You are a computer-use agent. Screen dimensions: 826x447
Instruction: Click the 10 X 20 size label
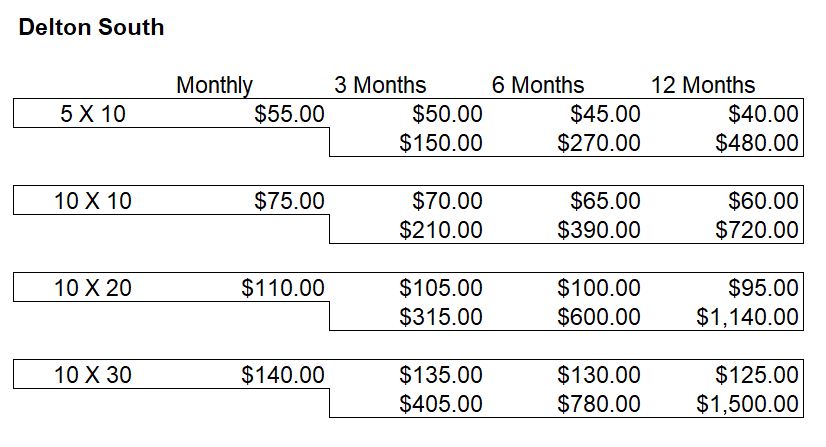(x=93, y=288)
